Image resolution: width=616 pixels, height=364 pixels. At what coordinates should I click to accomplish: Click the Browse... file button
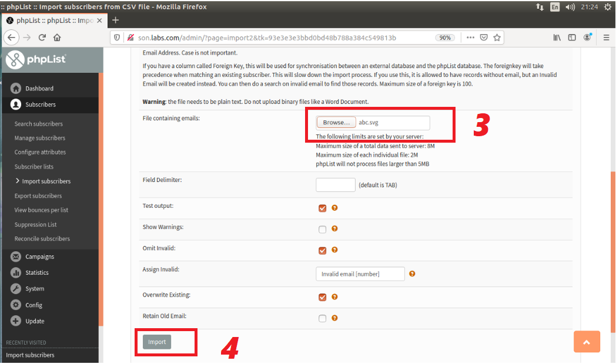click(336, 122)
